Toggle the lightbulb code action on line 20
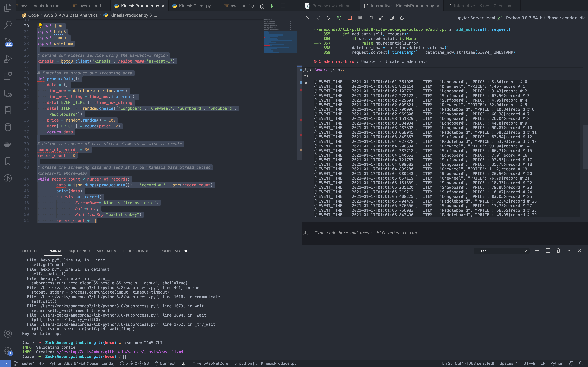 pos(40,25)
